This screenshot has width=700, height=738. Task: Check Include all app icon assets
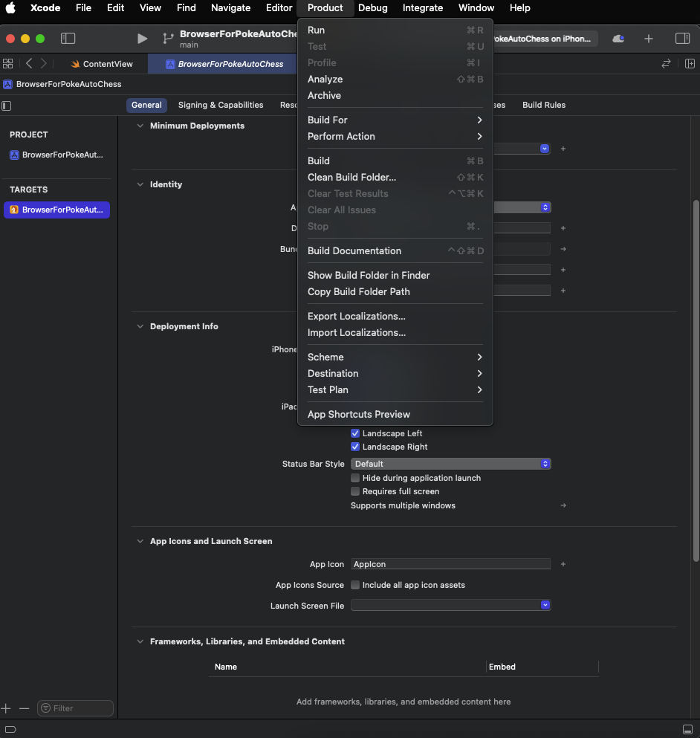pos(355,585)
